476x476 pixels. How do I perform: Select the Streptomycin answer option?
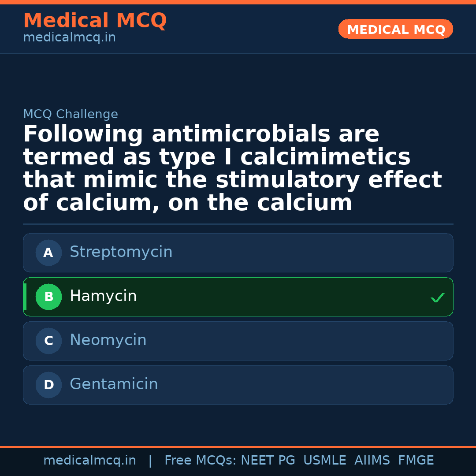click(238, 253)
